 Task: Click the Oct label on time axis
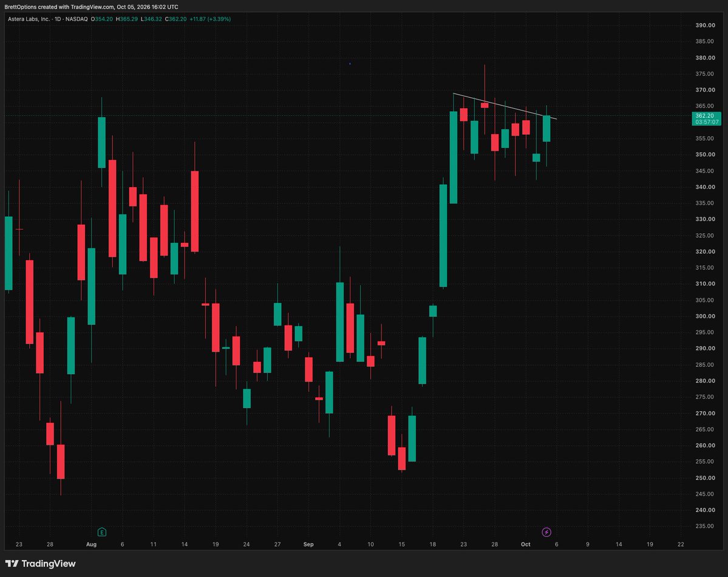click(x=526, y=544)
